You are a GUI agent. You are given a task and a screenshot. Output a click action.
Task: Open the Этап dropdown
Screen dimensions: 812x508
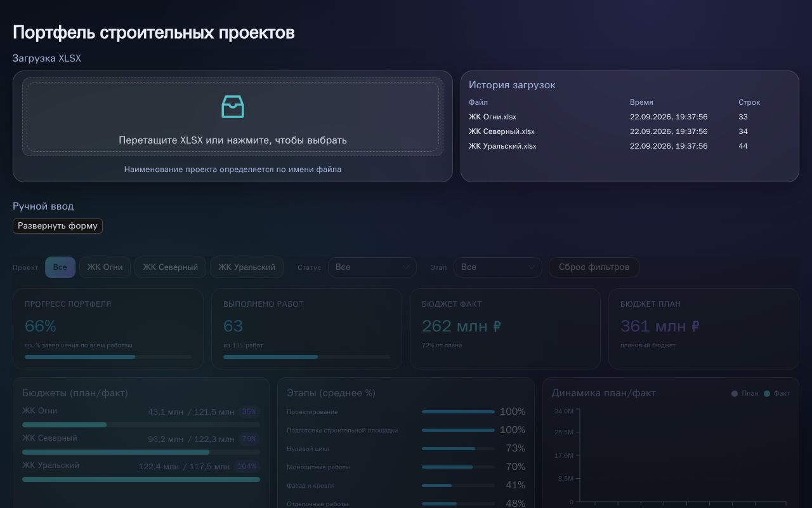tap(498, 267)
